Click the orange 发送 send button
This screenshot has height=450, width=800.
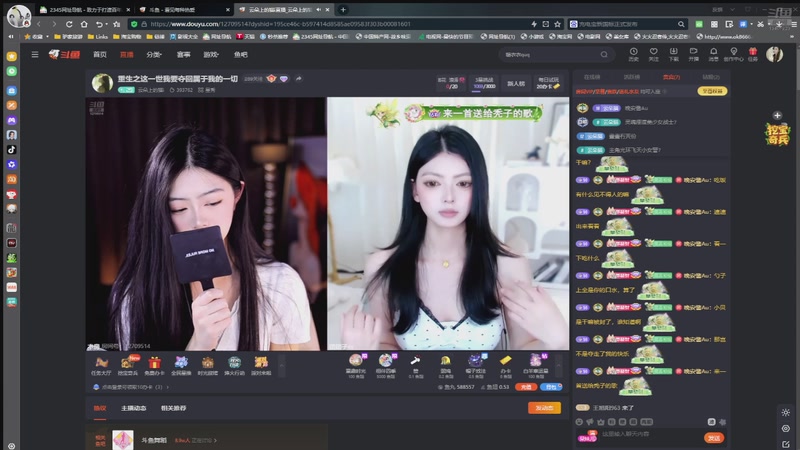(714, 438)
